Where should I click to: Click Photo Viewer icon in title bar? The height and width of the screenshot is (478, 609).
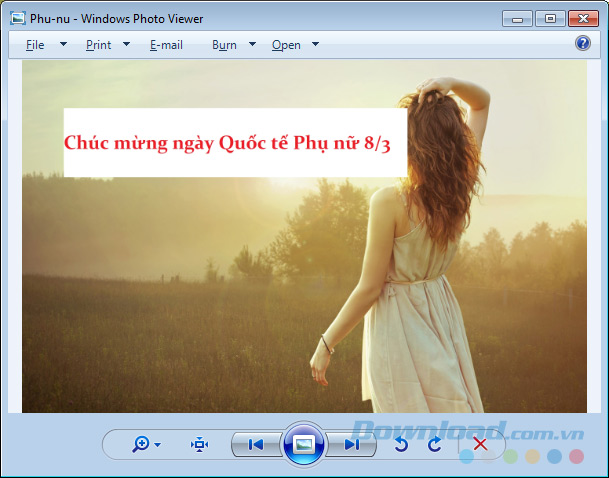tap(17, 17)
